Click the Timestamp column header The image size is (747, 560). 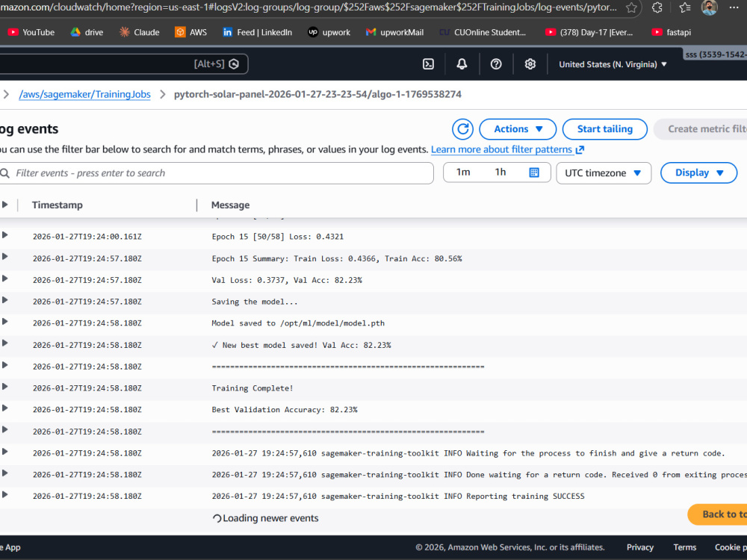click(x=58, y=205)
